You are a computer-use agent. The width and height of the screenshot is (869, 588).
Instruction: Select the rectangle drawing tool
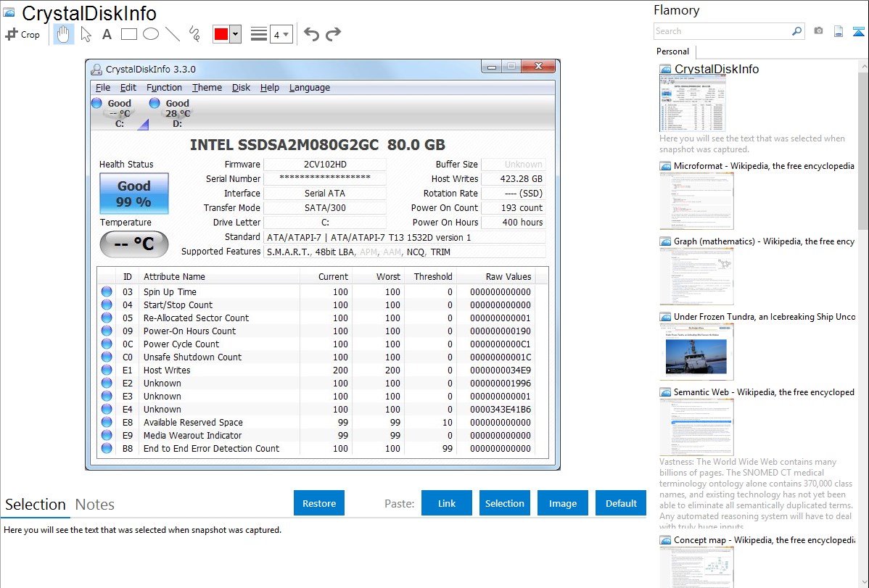pos(129,34)
